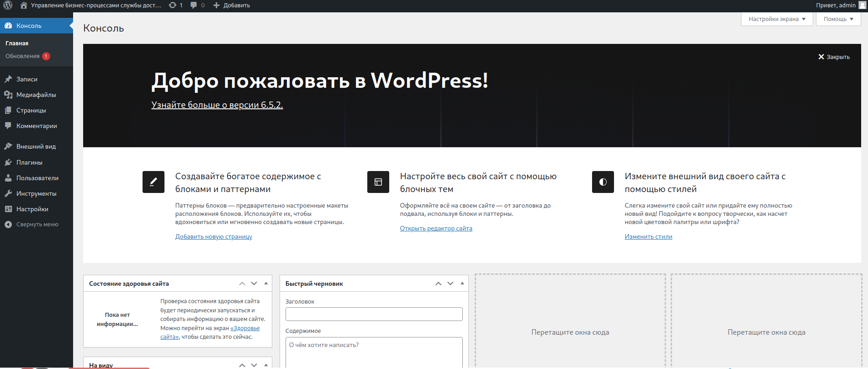Move the На виду widget down
This screenshot has width=868, height=369.
254,365
